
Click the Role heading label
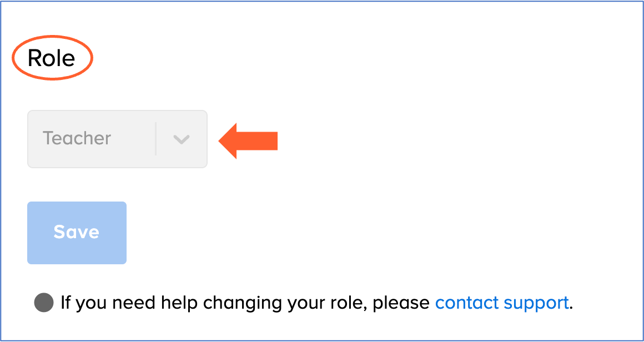(51, 58)
